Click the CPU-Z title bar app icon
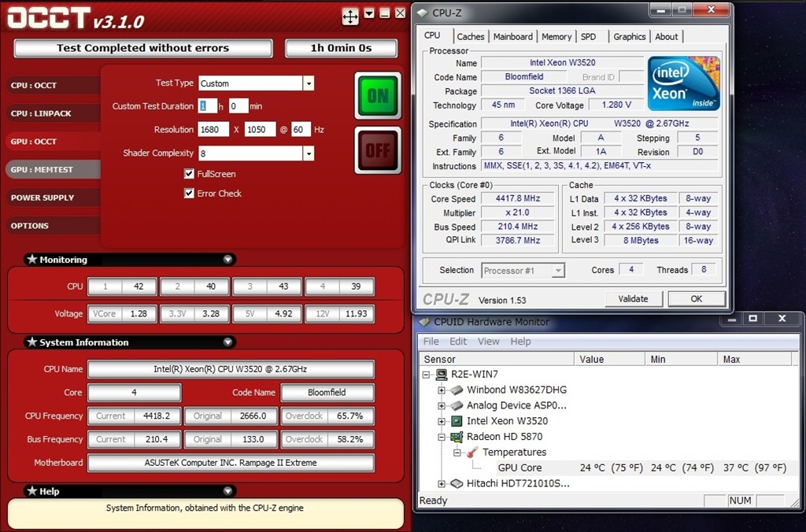Image resolution: width=806 pixels, height=532 pixels. tap(423, 13)
